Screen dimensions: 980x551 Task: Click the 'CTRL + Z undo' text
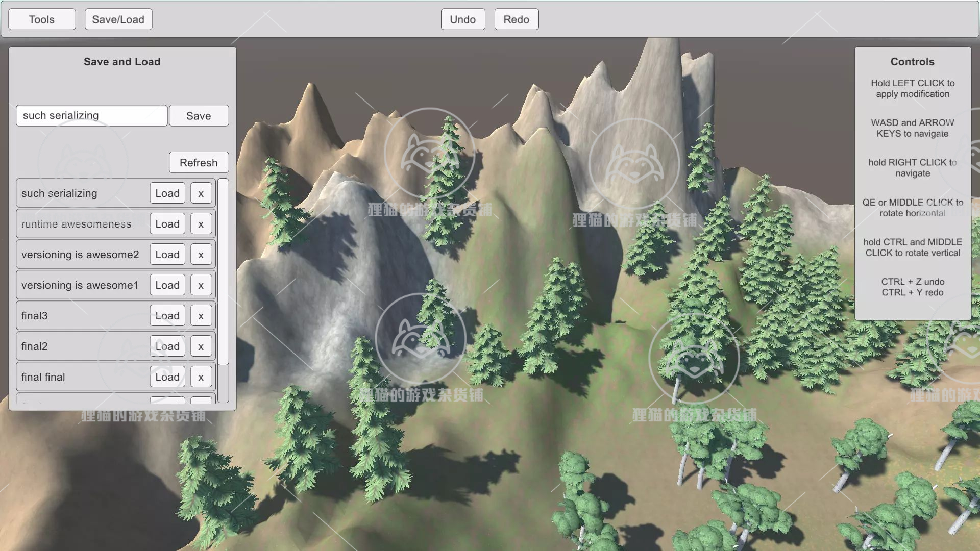pos(913,282)
